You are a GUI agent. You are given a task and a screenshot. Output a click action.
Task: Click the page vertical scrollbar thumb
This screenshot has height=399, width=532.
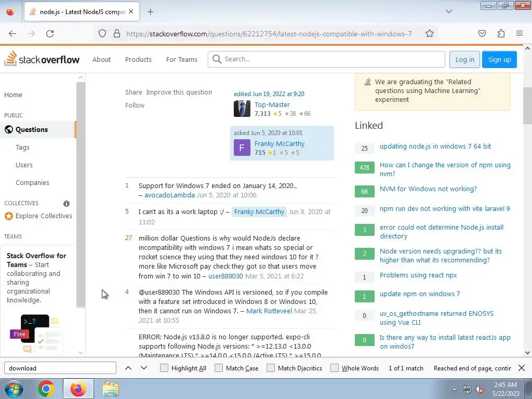(x=527, y=106)
